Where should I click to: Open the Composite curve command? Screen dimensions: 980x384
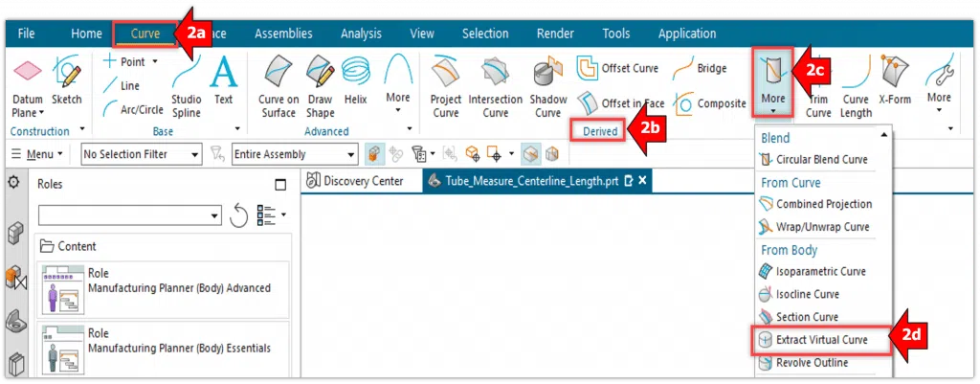(710, 103)
